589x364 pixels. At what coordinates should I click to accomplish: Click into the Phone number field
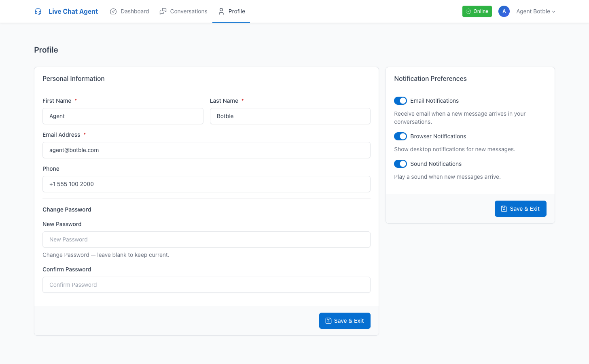pyautogui.click(x=206, y=184)
